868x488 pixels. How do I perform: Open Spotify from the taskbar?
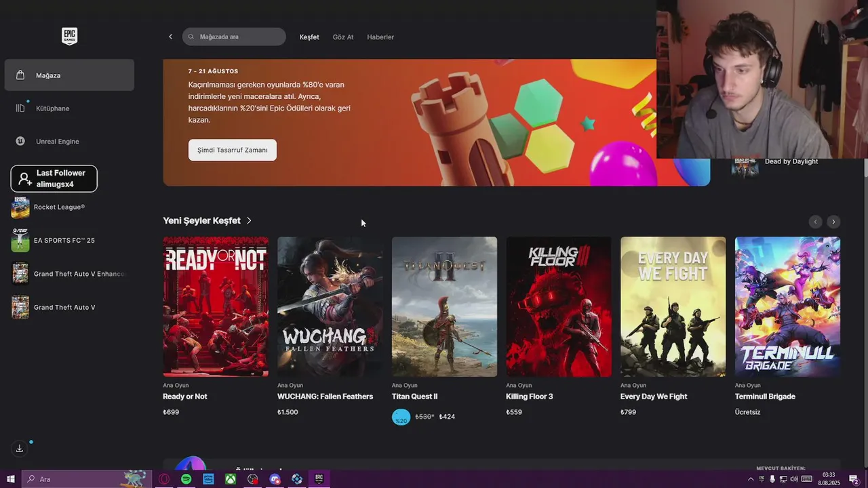pos(186,479)
